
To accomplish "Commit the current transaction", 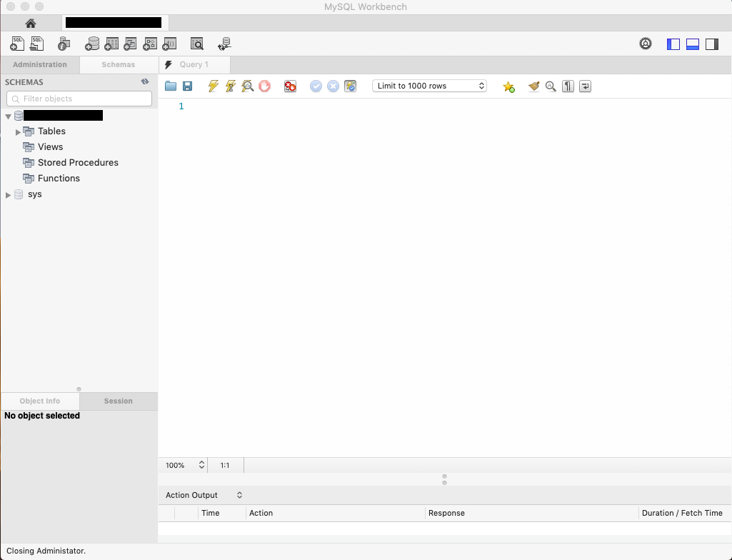I will (x=316, y=86).
